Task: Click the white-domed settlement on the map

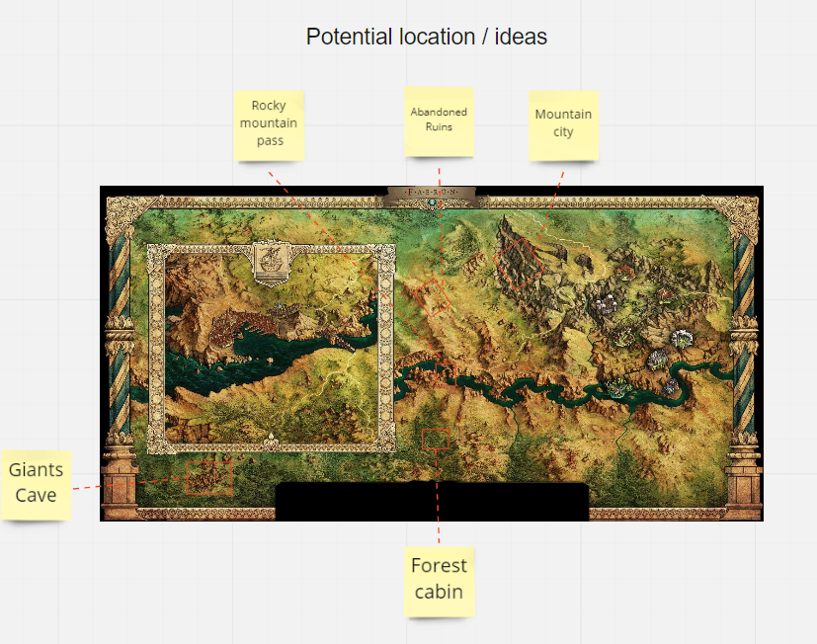Action: point(681,339)
